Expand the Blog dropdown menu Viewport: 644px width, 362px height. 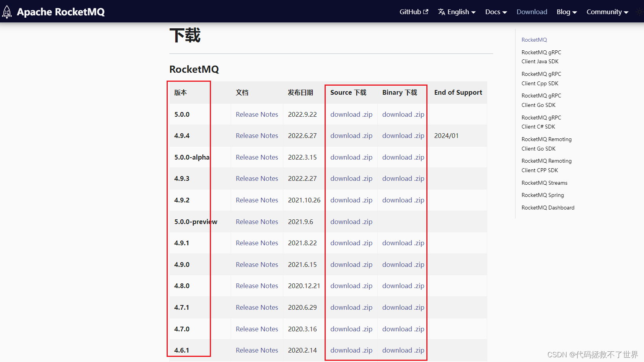[567, 12]
